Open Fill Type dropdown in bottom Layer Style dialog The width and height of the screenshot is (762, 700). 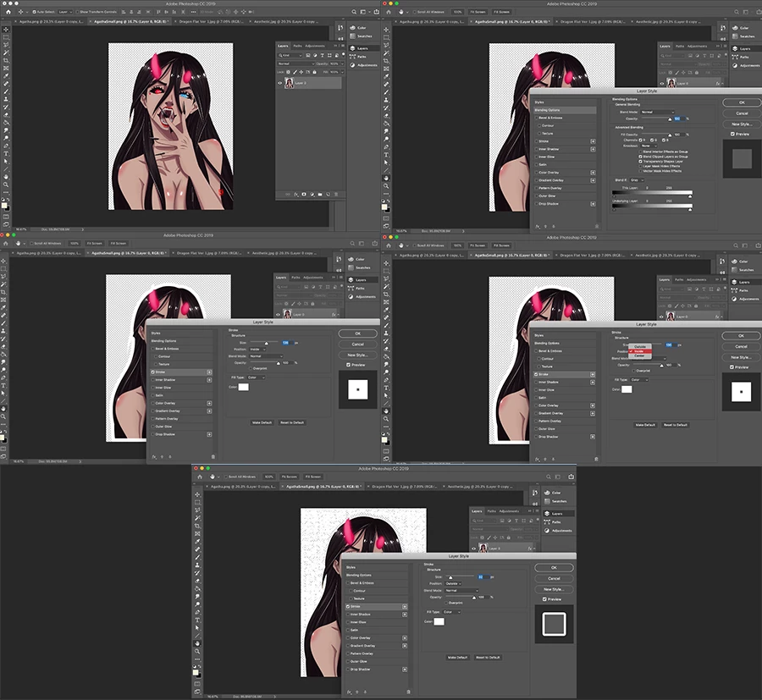point(452,612)
